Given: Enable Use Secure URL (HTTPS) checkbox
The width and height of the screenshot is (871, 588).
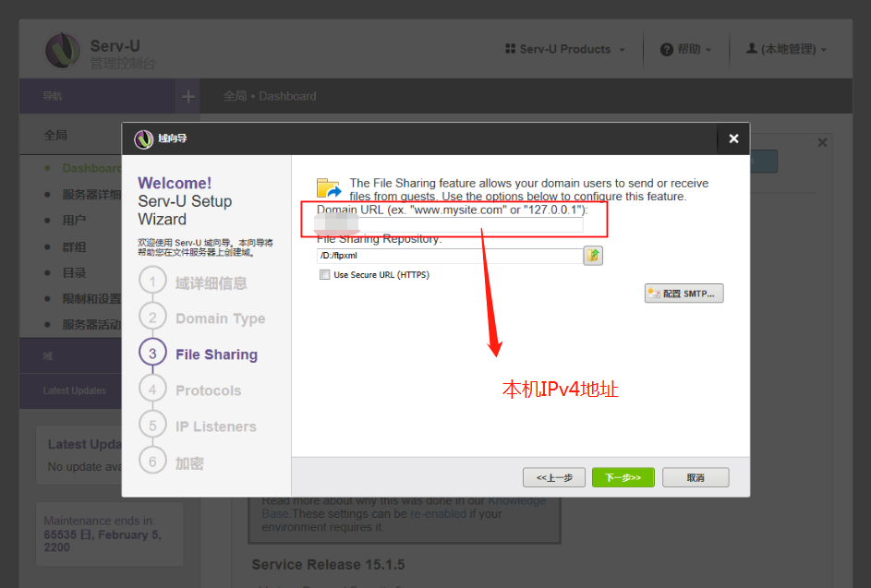Looking at the screenshot, I should tap(325, 274).
